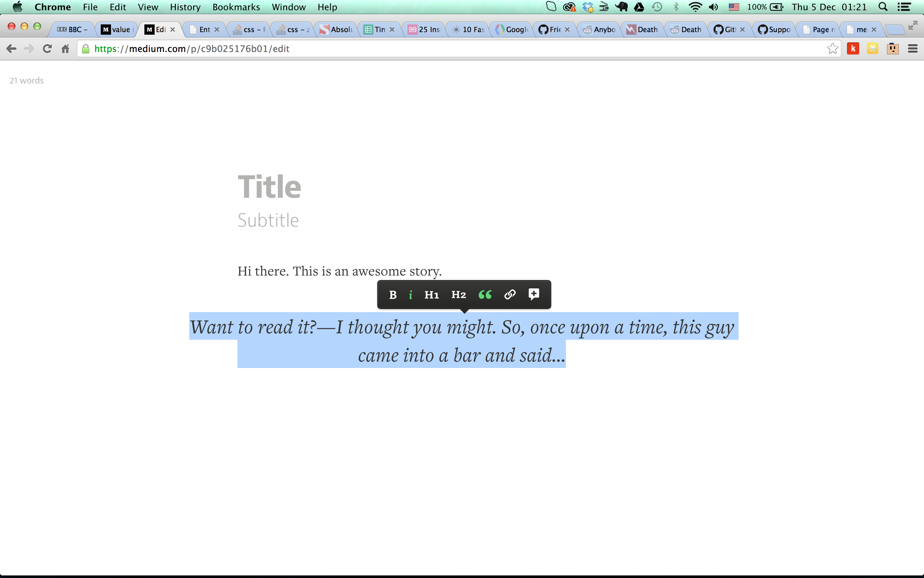Add a note with comment icon
924x578 pixels.
point(534,294)
